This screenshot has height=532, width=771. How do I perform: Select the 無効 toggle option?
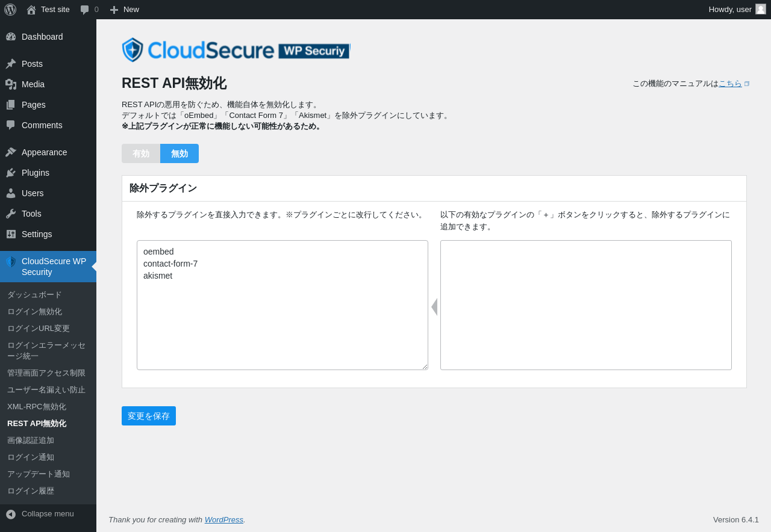point(179,153)
